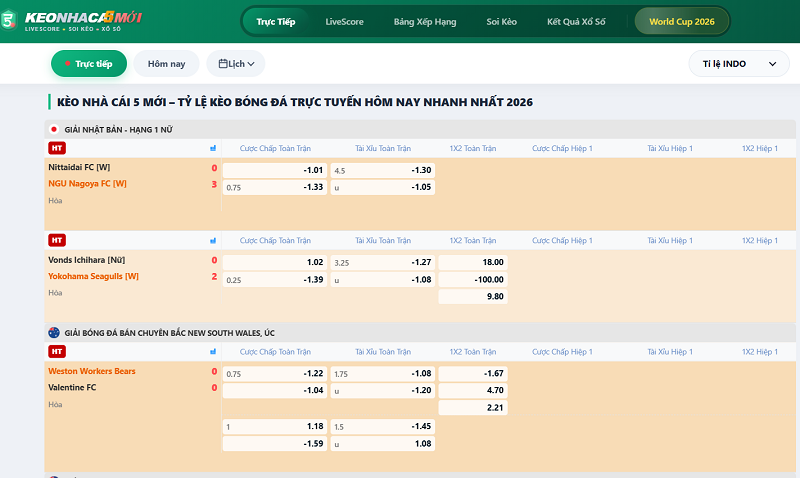Click the Australia flag league icon
The image size is (800, 478).
(x=54, y=333)
